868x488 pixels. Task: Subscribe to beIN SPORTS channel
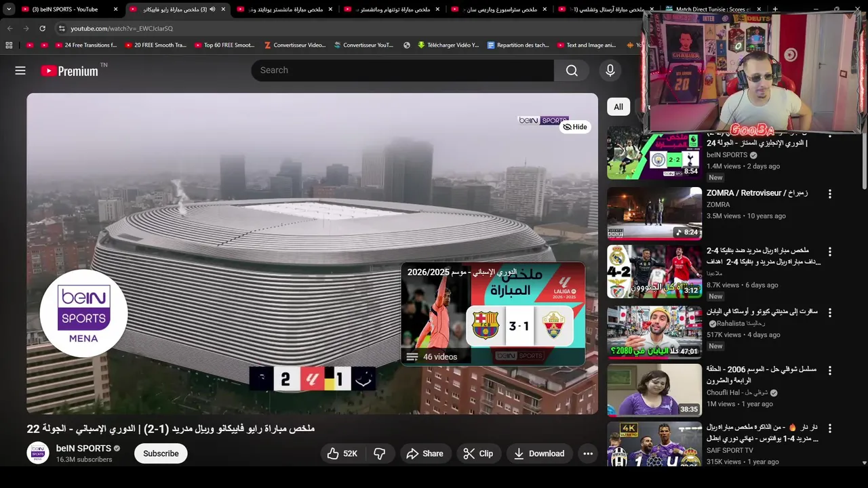point(161,453)
